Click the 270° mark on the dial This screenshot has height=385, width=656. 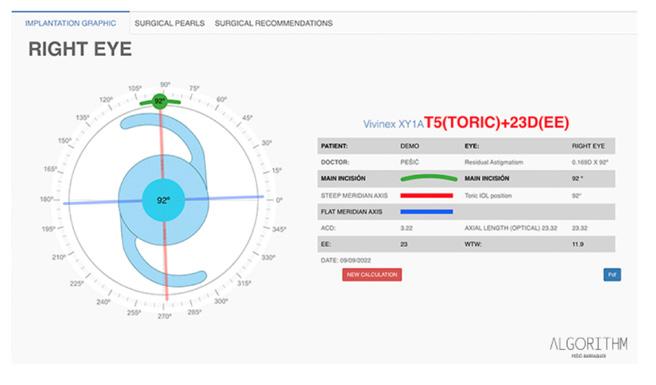click(164, 316)
